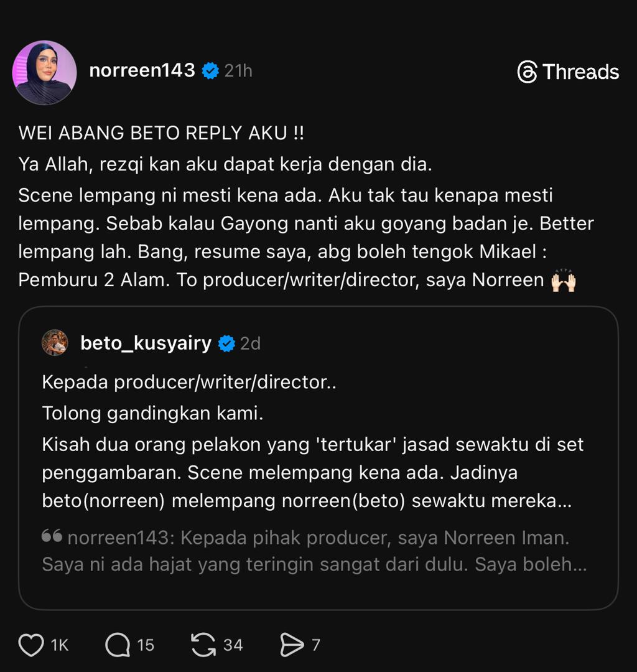Open replies via comment bubble icon

(x=116, y=645)
